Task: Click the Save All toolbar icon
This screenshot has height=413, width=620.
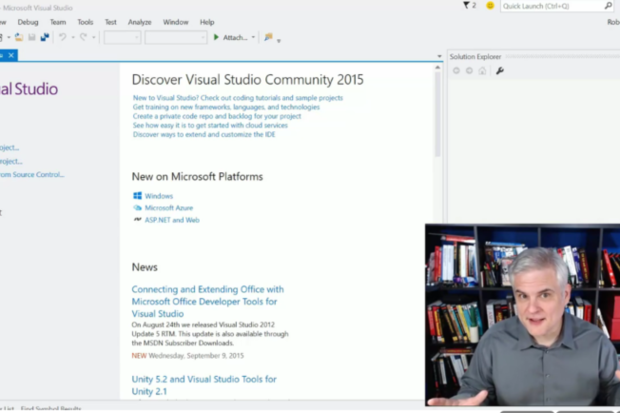Action: tap(45, 37)
